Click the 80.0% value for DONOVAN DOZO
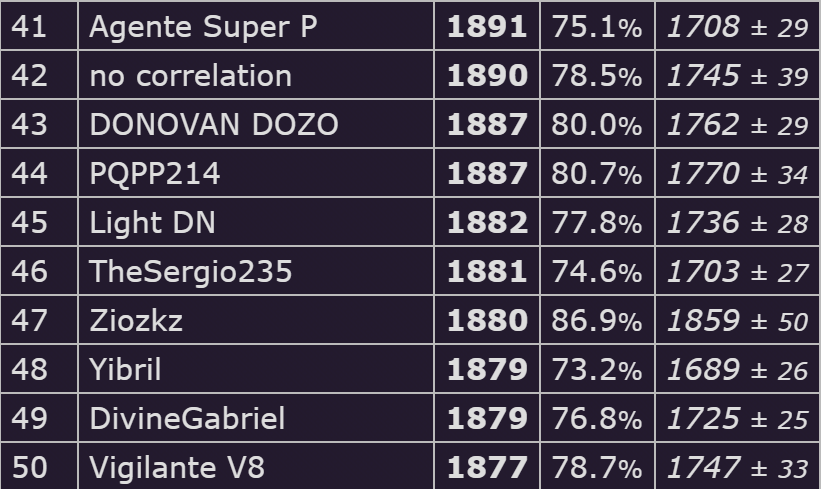Screen dimensions: 821x489 pyautogui.click(x=596, y=125)
